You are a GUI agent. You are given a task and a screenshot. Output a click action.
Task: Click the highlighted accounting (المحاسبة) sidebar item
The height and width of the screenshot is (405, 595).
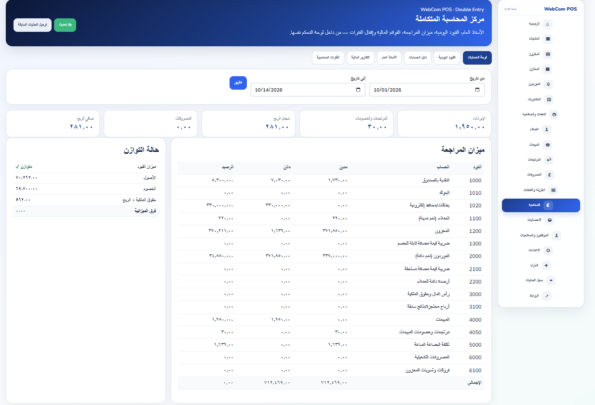pyautogui.click(x=541, y=205)
